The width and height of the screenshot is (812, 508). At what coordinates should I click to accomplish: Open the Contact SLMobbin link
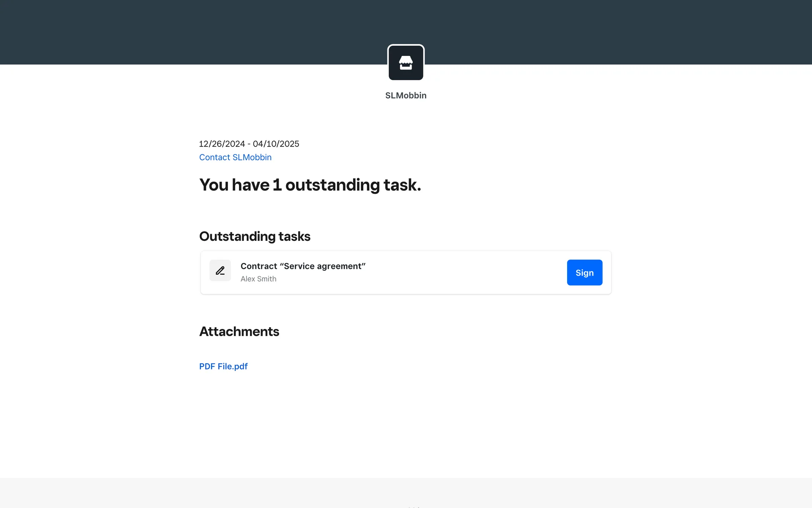click(235, 157)
